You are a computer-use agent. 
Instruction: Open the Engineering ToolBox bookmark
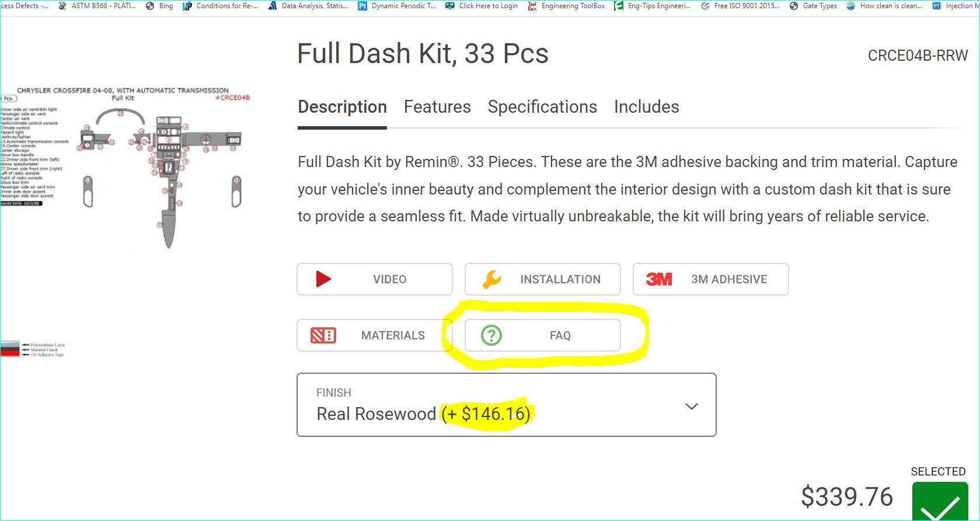pyautogui.click(x=566, y=6)
